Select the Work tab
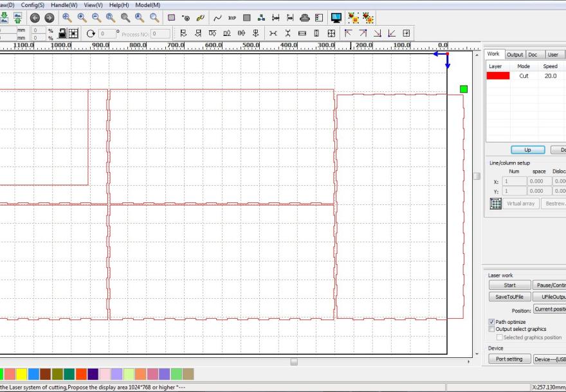 coord(493,54)
